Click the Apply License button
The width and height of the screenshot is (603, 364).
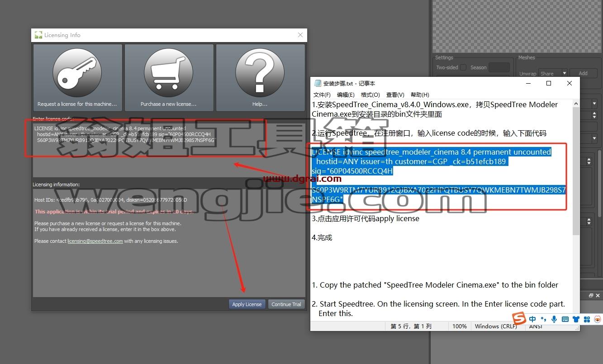(247, 304)
